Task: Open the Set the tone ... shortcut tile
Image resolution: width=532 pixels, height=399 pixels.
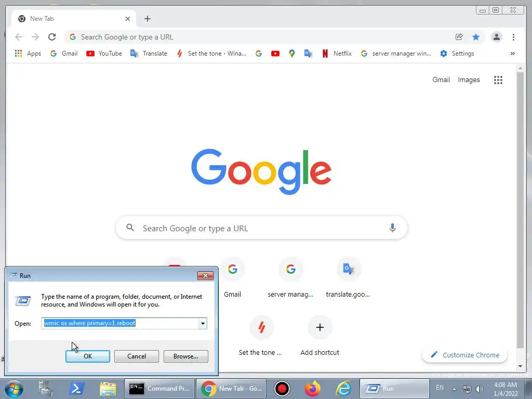Action: tap(261, 337)
